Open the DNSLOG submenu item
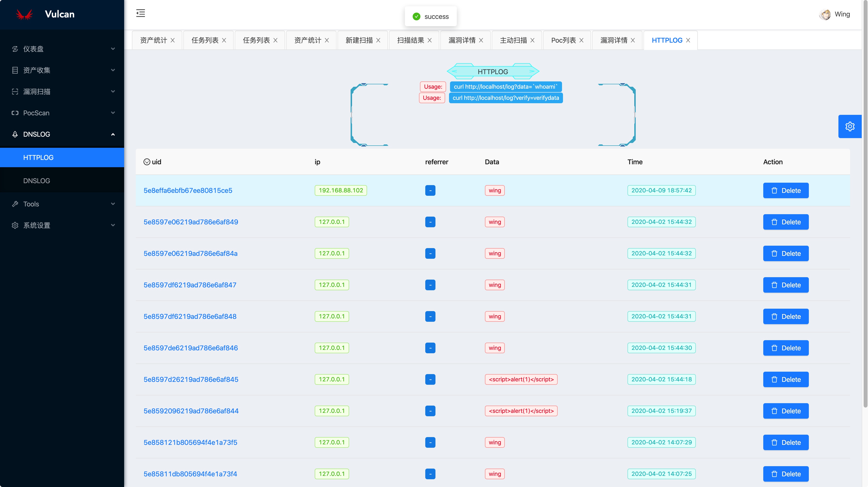This screenshot has width=868, height=487. (37, 181)
